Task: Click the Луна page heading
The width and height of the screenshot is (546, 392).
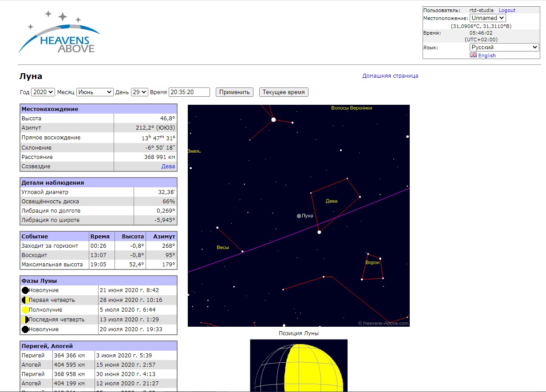Action: (x=31, y=76)
